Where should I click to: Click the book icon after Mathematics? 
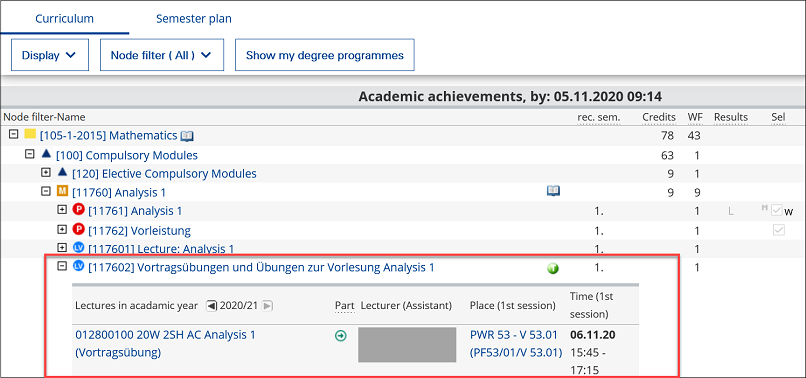coord(187,136)
